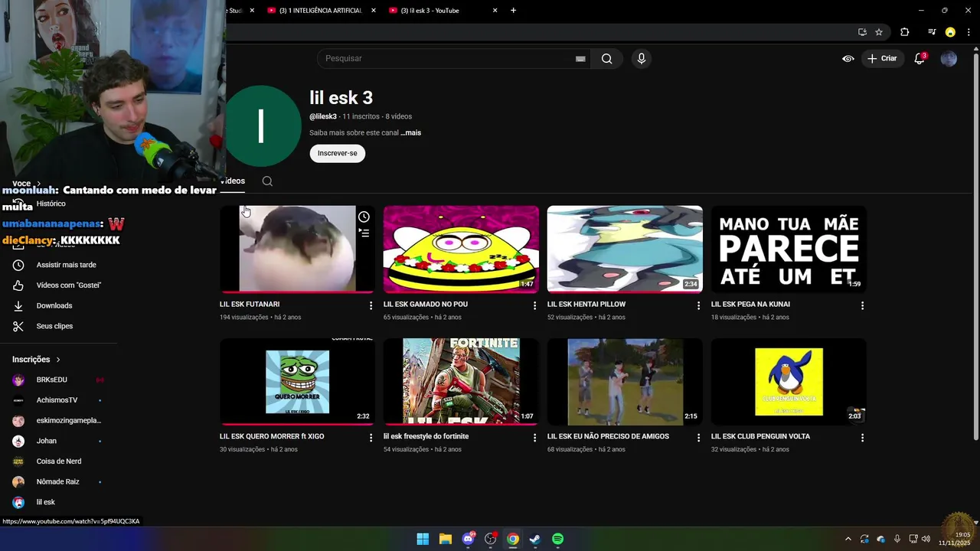The image size is (980, 551).
Task: Open File Explorer from taskbar
Action: click(x=445, y=539)
